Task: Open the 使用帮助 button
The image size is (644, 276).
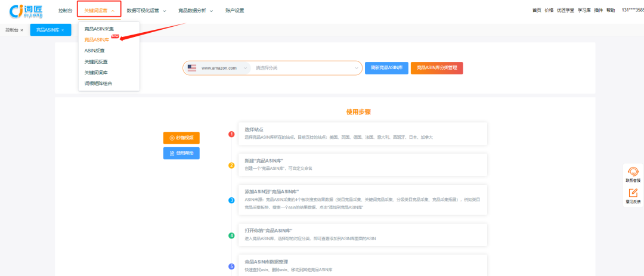Action: [x=181, y=153]
